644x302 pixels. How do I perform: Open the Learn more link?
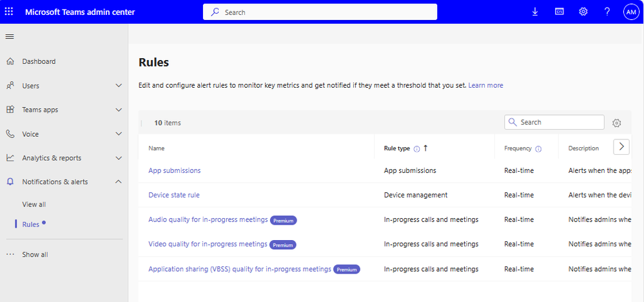click(x=485, y=85)
